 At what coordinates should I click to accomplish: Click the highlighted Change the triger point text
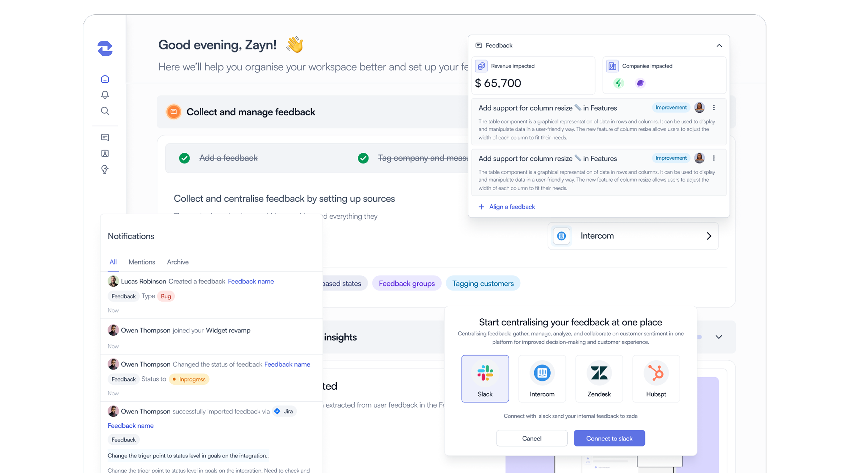click(x=188, y=456)
